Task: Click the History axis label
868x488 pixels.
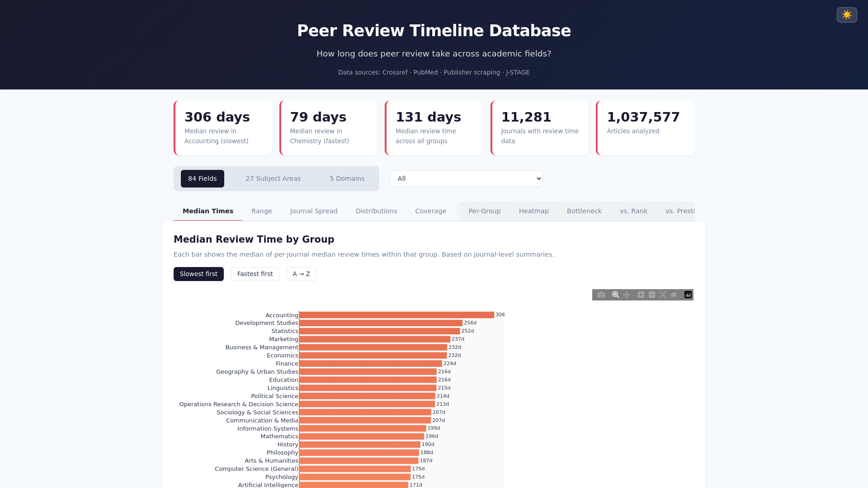Action: click(288, 445)
